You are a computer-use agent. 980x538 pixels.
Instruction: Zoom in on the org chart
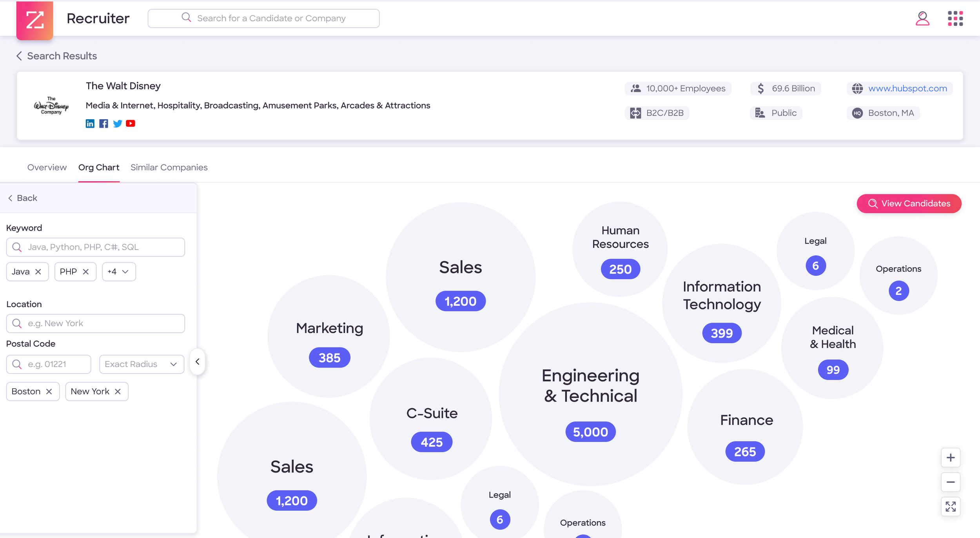click(951, 458)
